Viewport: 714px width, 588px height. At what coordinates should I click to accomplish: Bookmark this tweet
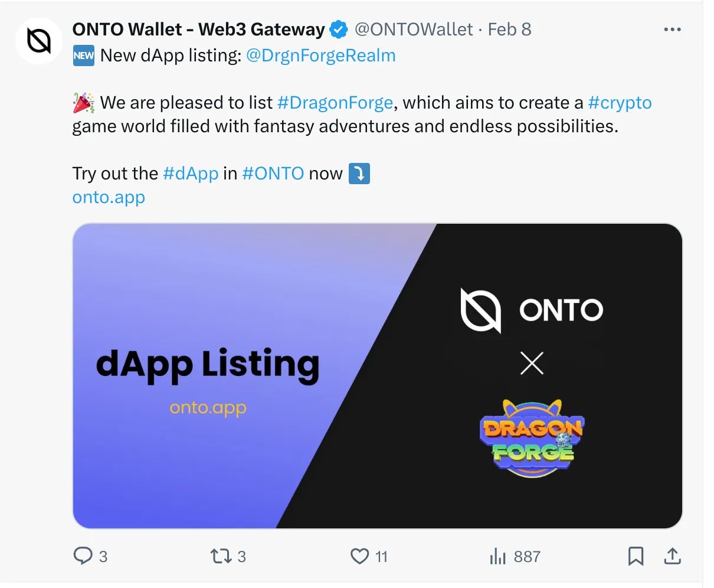[x=636, y=556]
